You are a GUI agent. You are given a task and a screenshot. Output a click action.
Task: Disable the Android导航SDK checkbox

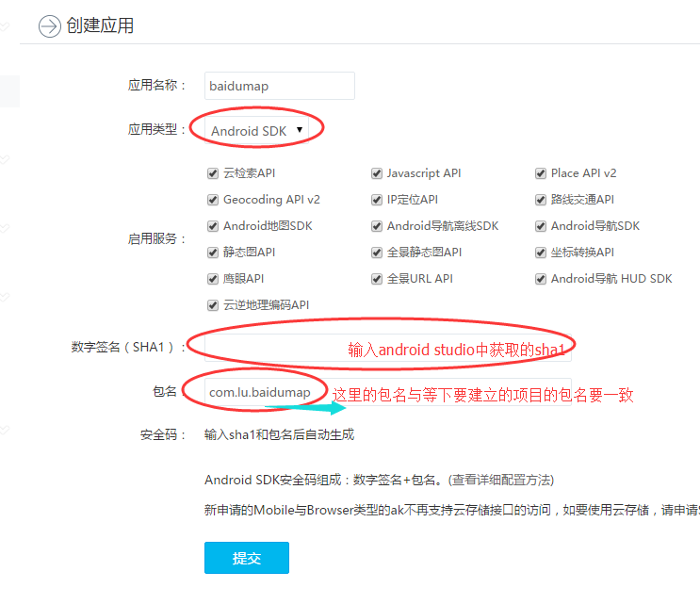pos(540,226)
